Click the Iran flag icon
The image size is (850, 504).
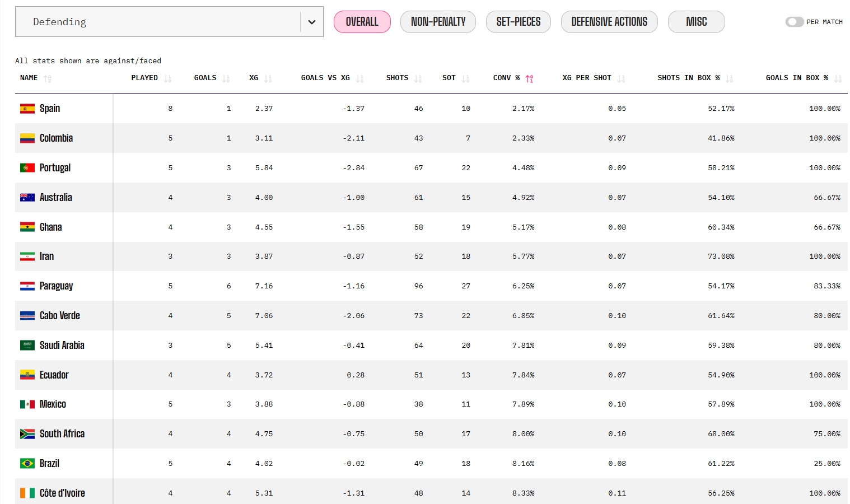[x=27, y=256]
